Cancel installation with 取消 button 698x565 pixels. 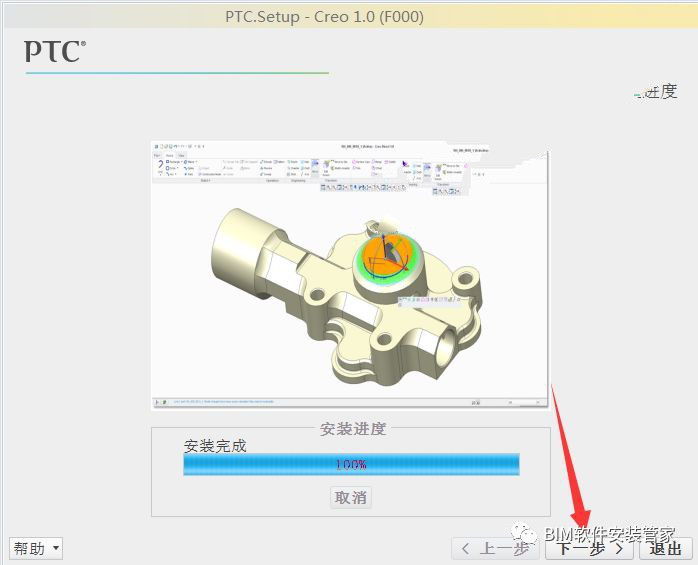[350, 497]
